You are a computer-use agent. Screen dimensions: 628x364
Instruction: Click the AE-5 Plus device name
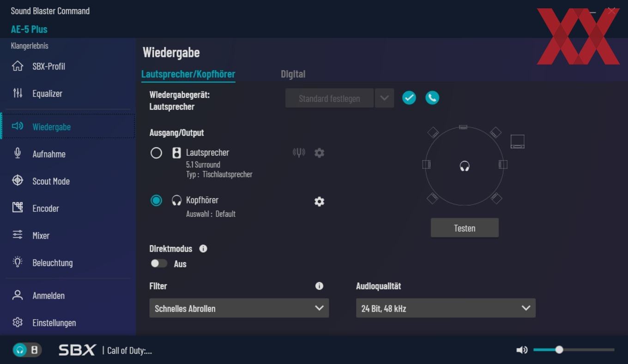29,29
